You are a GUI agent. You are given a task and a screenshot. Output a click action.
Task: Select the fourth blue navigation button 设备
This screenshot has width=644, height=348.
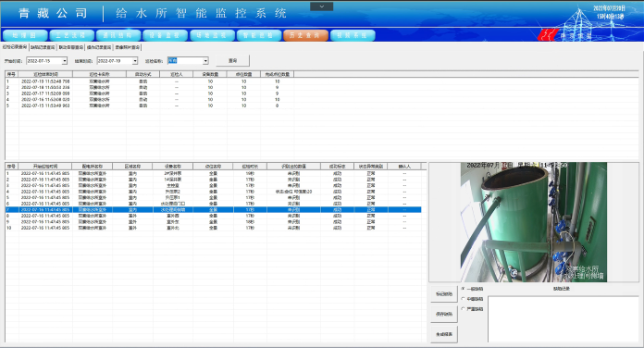tap(165, 35)
